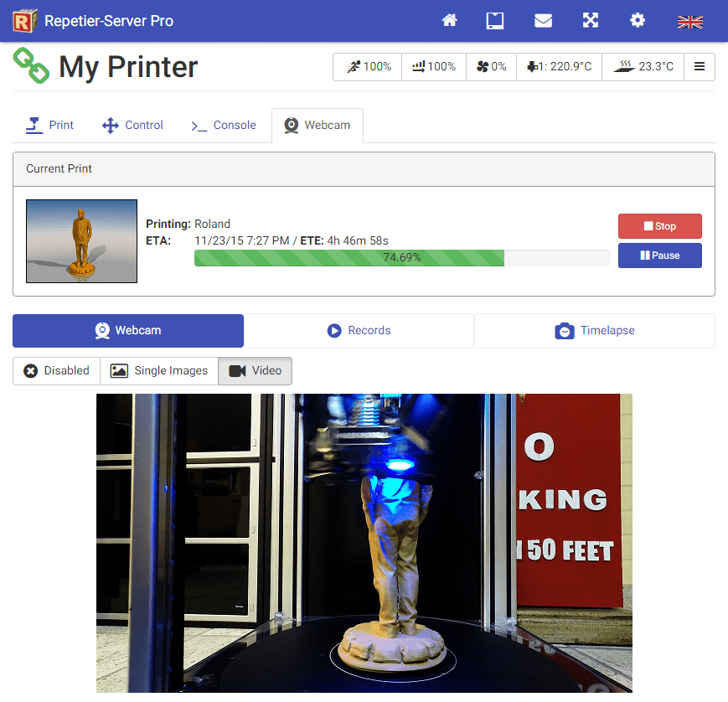Open the printer display icon in the header
This screenshot has height=702, width=728.
[495, 21]
